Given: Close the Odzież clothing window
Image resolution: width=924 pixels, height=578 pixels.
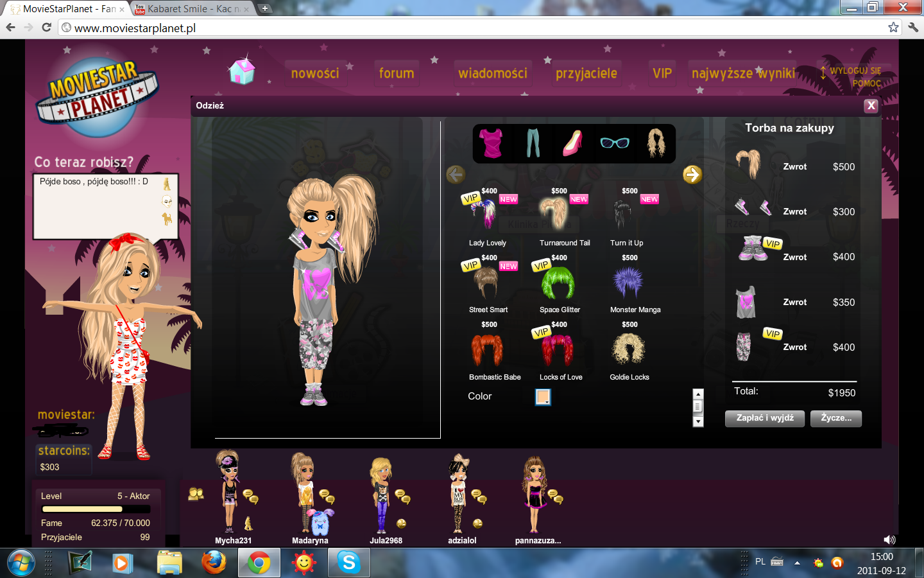Looking at the screenshot, I should coord(871,106).
